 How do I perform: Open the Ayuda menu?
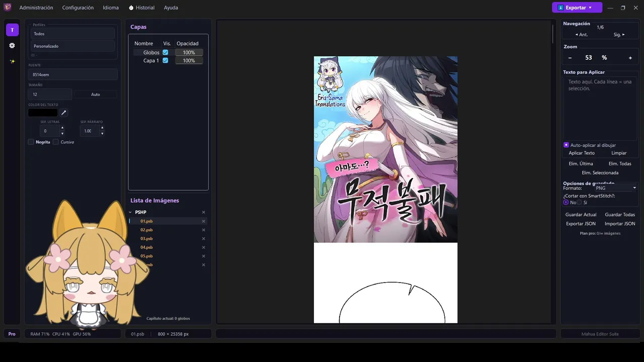click(171, 8)
